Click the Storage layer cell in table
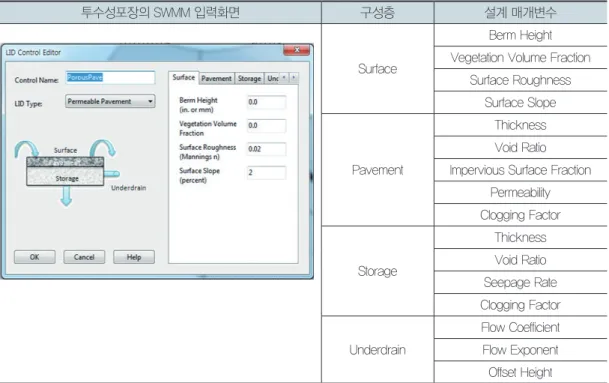609x383 pixels. click(x=378, y=271)
